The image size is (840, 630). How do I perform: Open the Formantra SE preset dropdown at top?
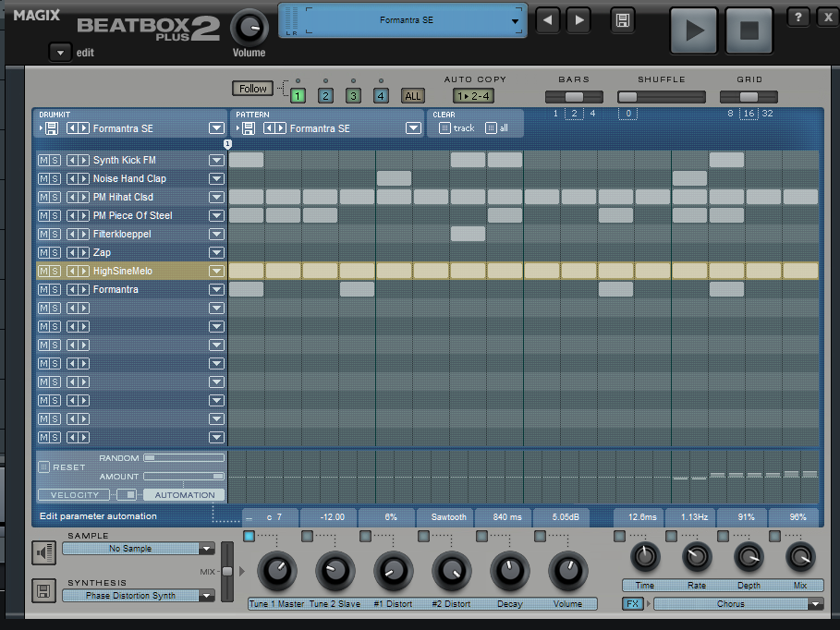515,21
